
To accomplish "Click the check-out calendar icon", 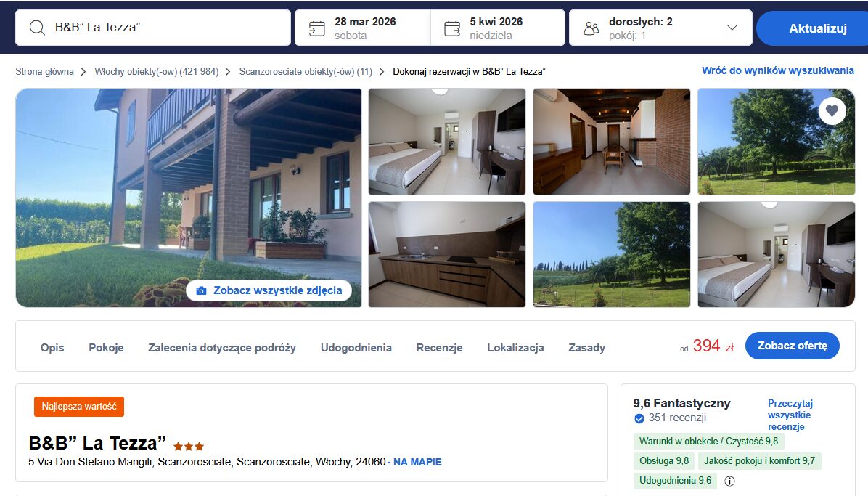I will (452, 28).
